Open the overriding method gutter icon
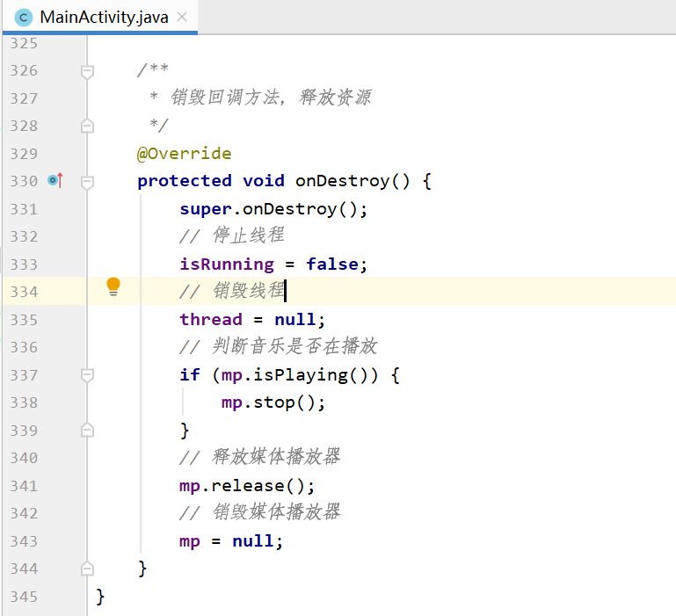 click(x=55, y=180)
